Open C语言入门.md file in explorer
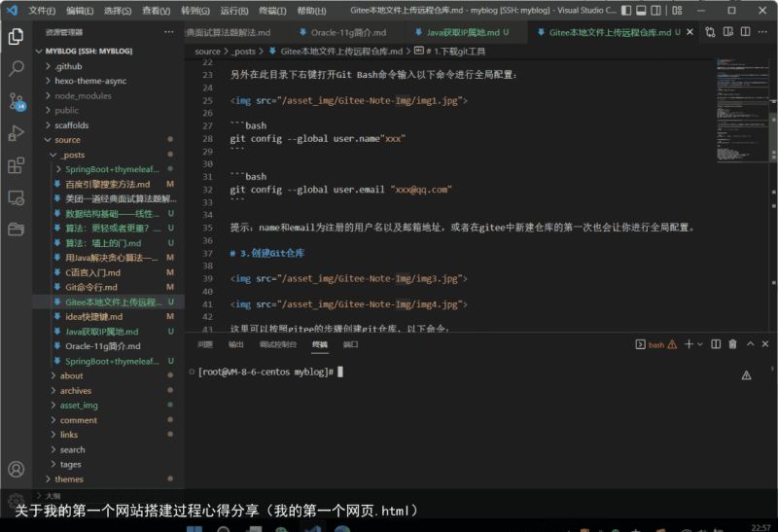Screen dimensions: 778x532 [x=108, y=272]
